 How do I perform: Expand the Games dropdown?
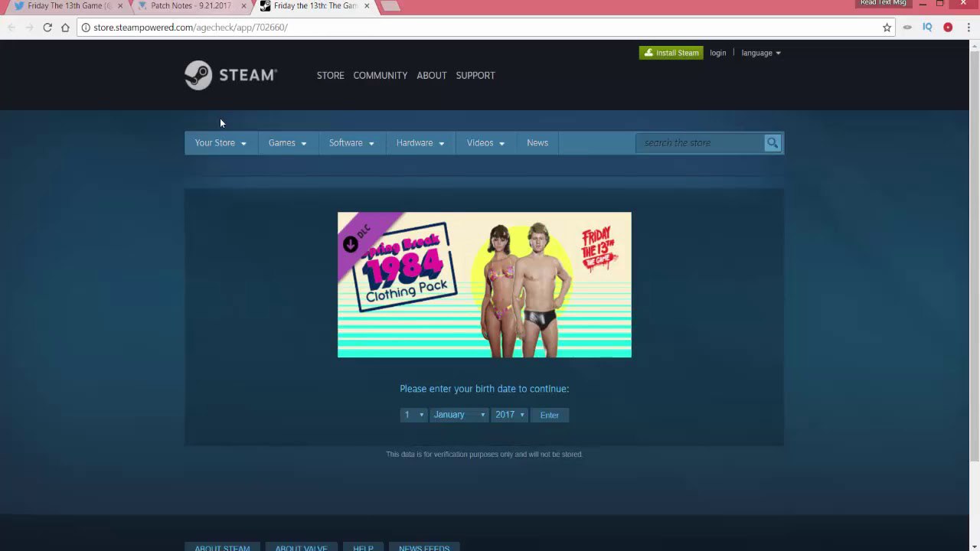click(x=287, y=143)
